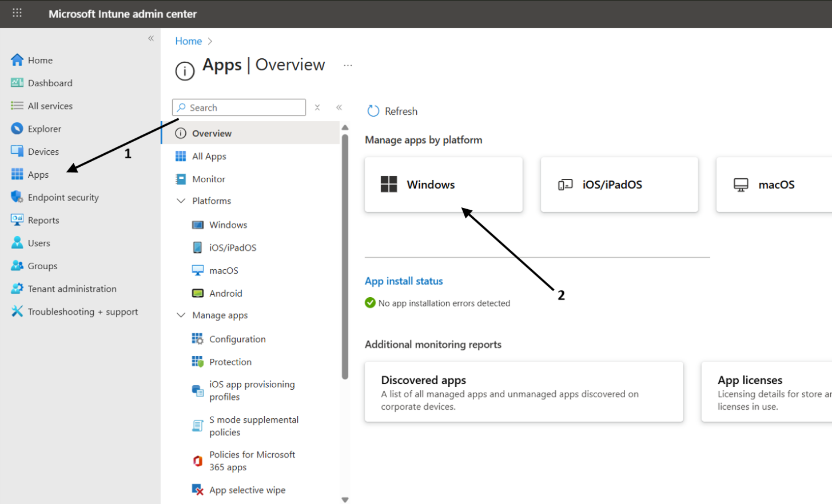This screenshot has height=504, width=832.
Task: Click the Apps menu scrollbar thumb
Action: pos(345,256)
